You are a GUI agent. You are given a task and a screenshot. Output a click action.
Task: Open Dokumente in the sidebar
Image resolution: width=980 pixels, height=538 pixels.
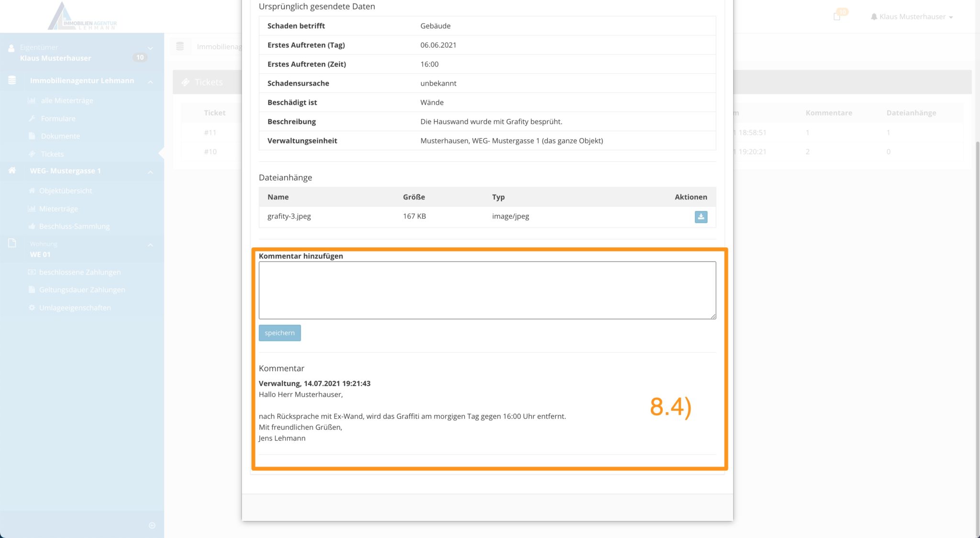point(60,136)
